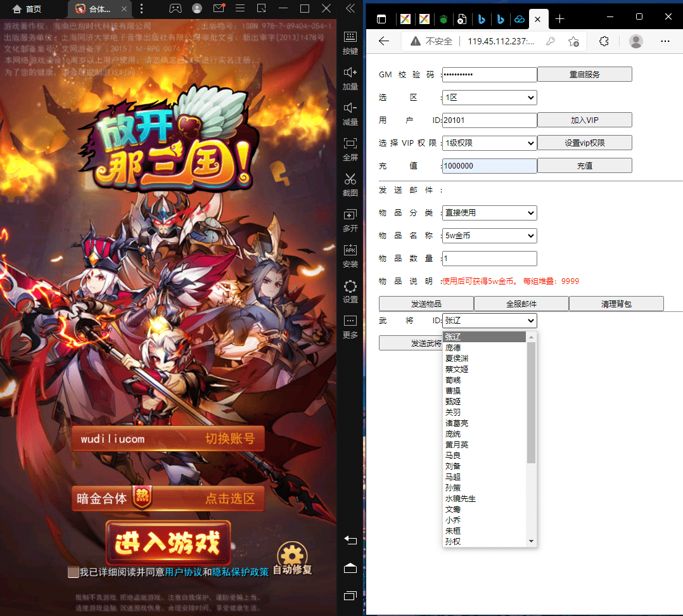
Task: Tap the Android home button in emulator sidebar
Action: pos(350,568)
